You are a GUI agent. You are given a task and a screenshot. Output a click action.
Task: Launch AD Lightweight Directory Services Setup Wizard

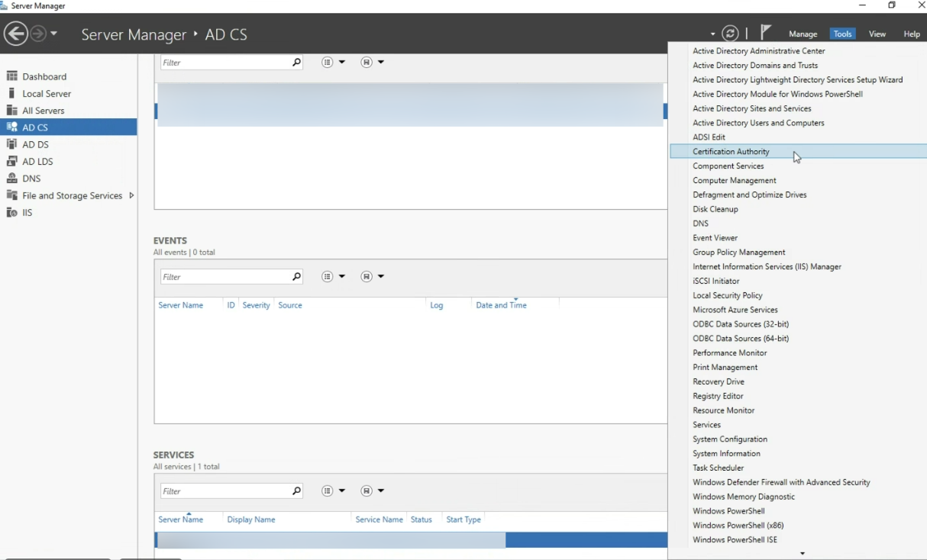[x=798, y=80]
